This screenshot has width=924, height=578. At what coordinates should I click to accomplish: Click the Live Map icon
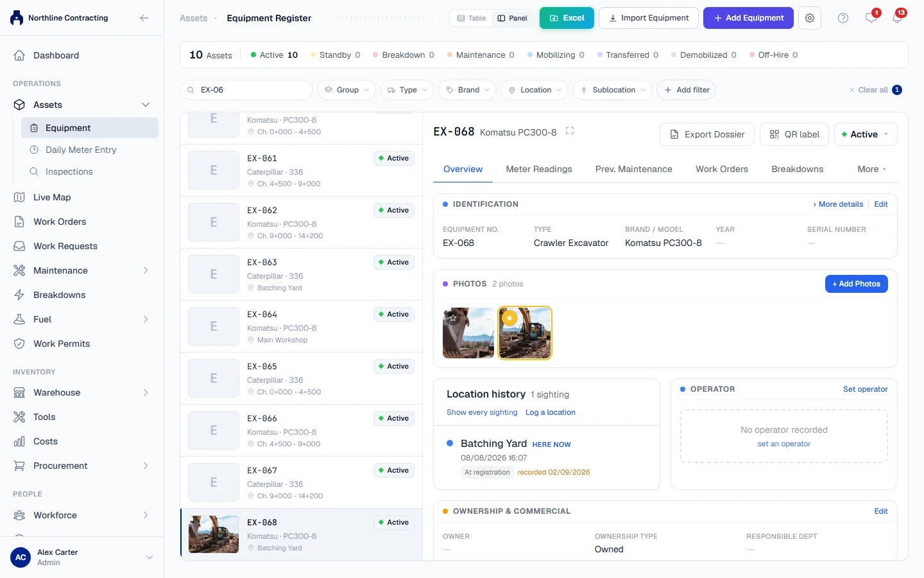[19, 197]
